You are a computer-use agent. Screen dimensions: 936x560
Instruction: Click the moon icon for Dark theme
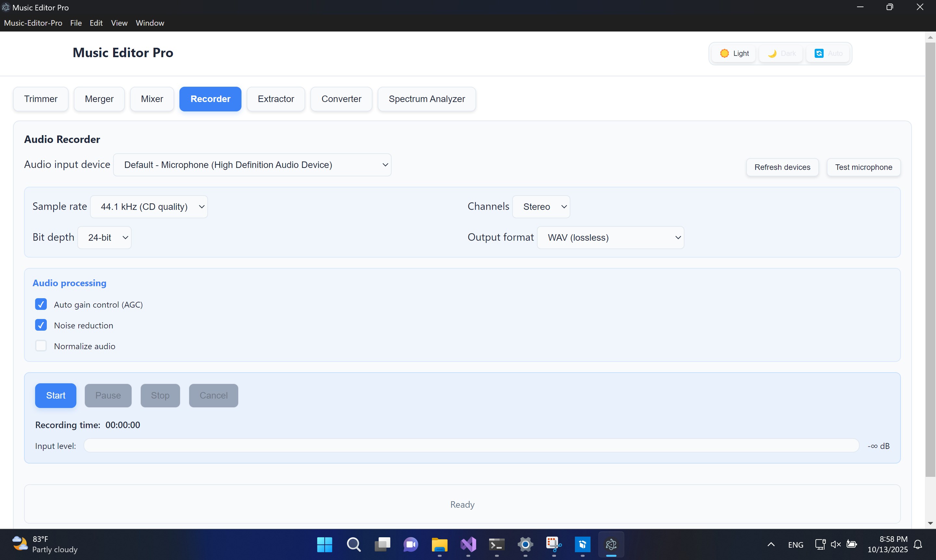772,54
